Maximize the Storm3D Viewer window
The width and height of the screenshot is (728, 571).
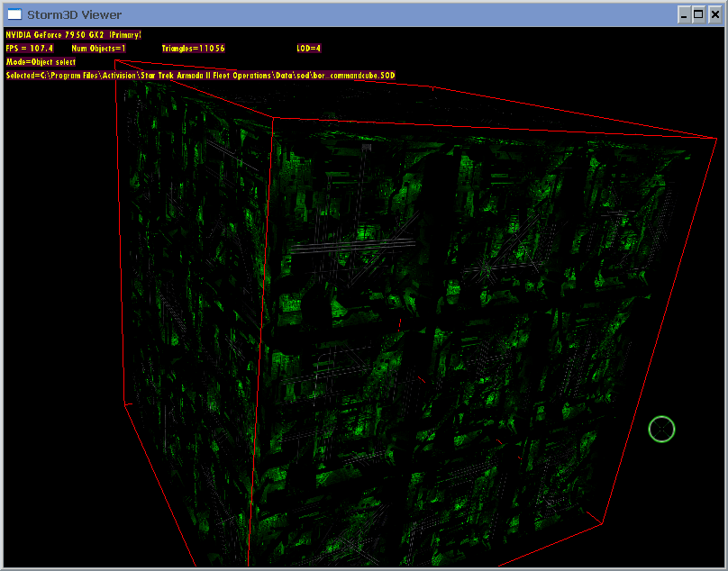pos(699,14)
